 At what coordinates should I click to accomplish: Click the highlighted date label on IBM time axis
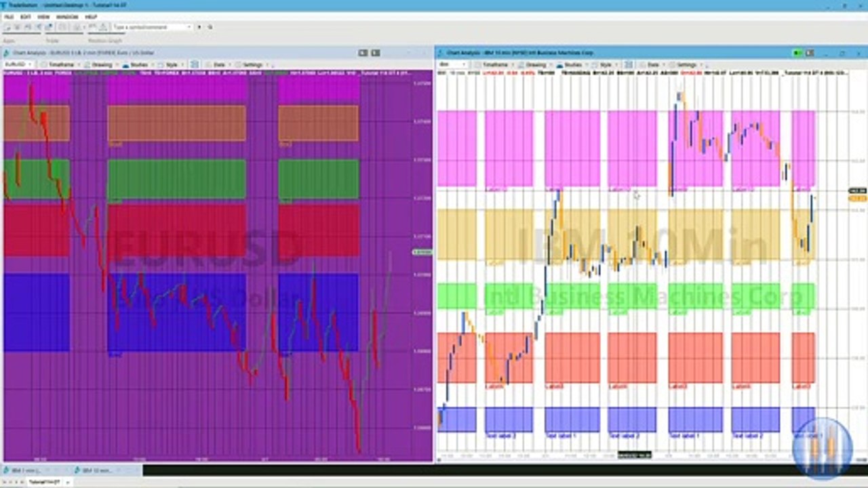point(633,455)
